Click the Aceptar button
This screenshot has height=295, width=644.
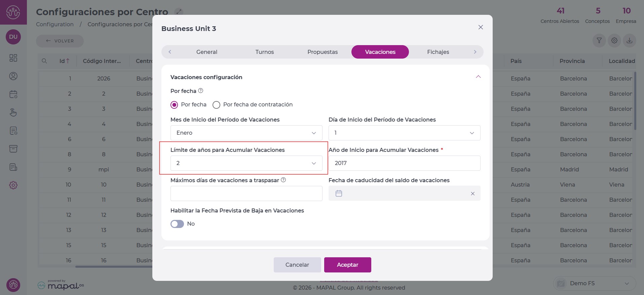[347, 265]
